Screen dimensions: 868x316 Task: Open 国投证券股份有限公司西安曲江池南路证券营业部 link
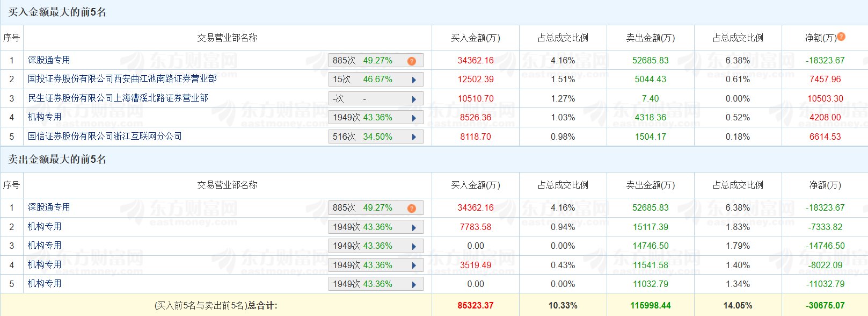tap(122, 79)
